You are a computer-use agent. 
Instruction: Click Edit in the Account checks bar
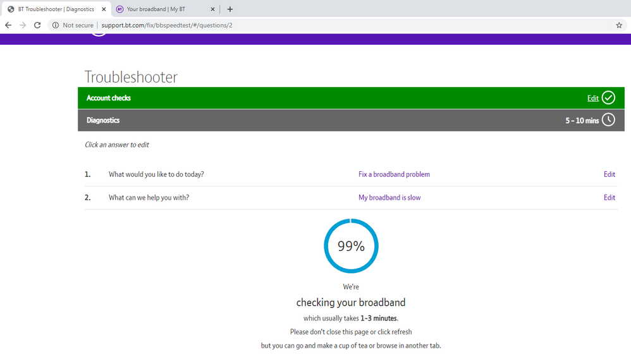point(592,99)
